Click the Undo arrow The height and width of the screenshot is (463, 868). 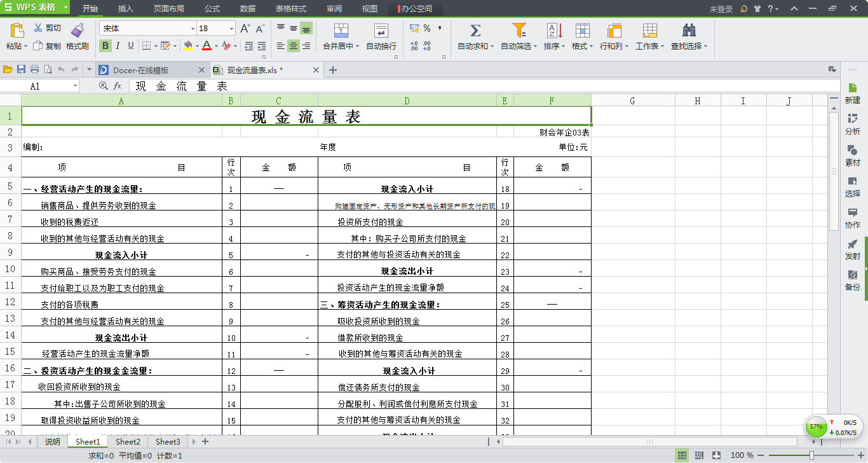61,69
